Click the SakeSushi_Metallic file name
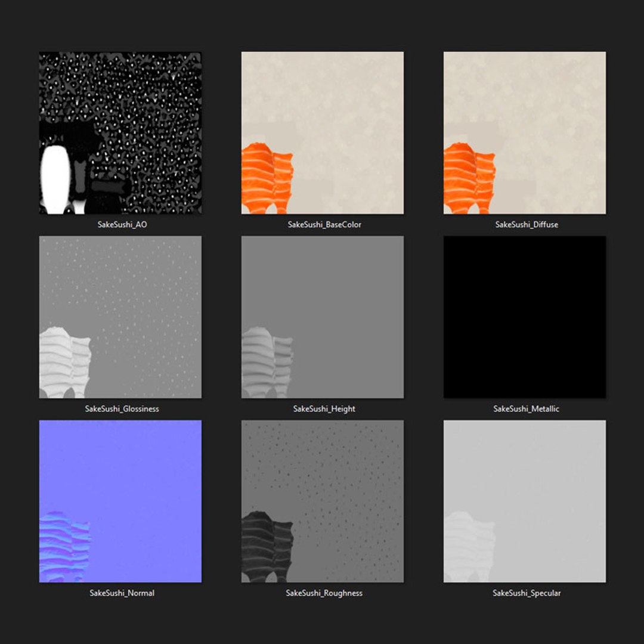This screenshot has height=644, width=644. pyautogui.click(x=526, y=408)
